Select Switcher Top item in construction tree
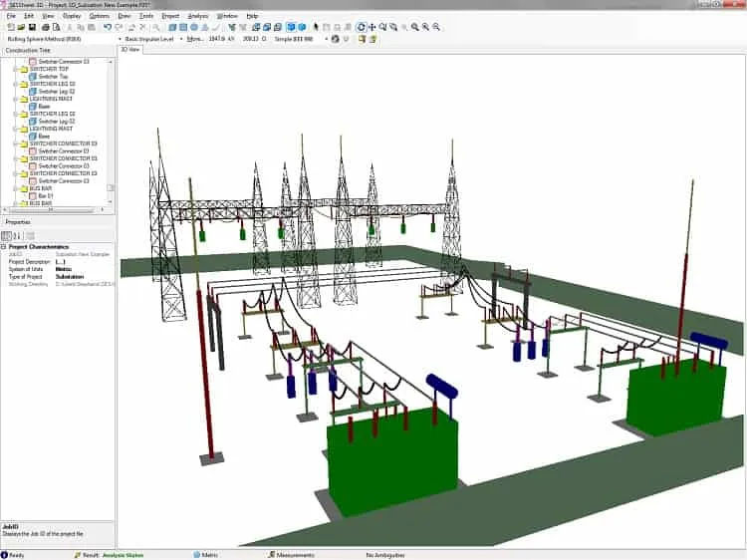The width and height of the screenshot is (747, 560). point(54,77)
